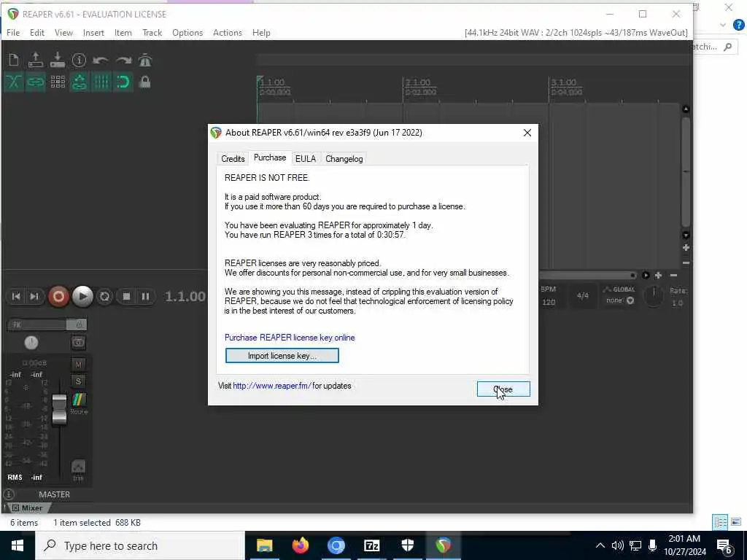Click the Undo arrow in the toolbar
This screenshot has height=560, width=747.
[101, 60]
